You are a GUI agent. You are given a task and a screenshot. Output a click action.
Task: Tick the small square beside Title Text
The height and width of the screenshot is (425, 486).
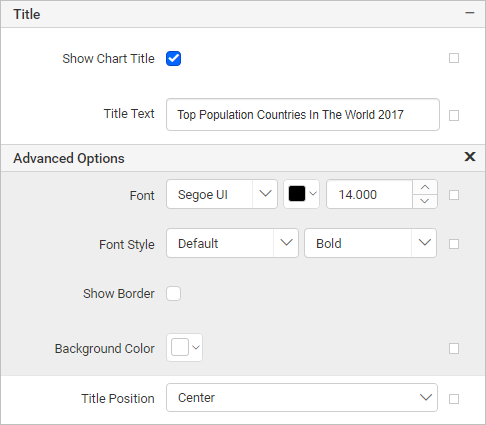[454, 116]
